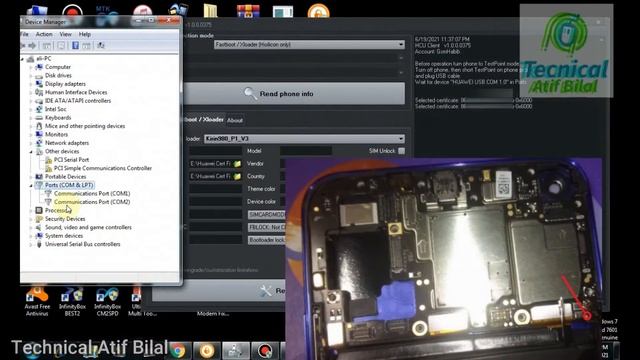The width and height of the screenshot is (640, 360).
Task: Select Intel Soc in device tree
Action: [56, 109]
